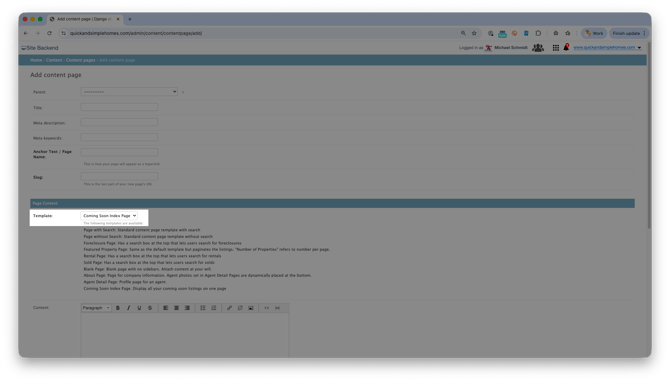Image resolution: width=670 pixels, height=382 pixels.
Task: Open the Parent dropdown
Action: click(x=129, y=91)
